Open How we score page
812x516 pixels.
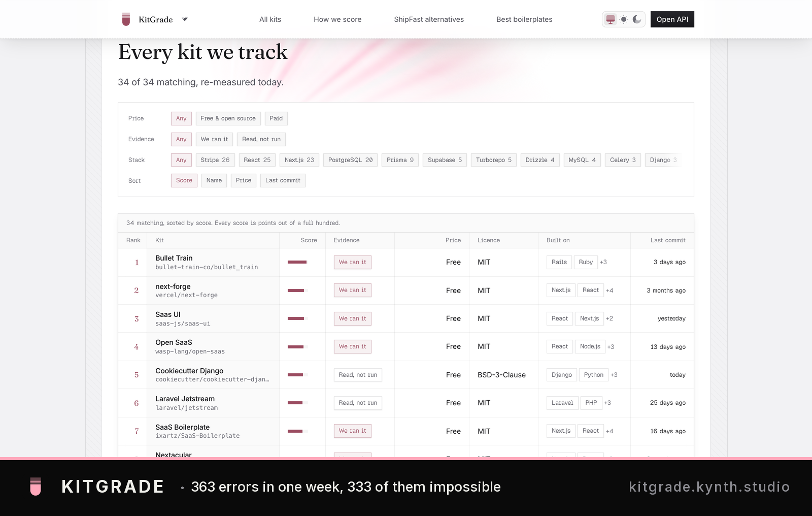[x=337, y=19]
